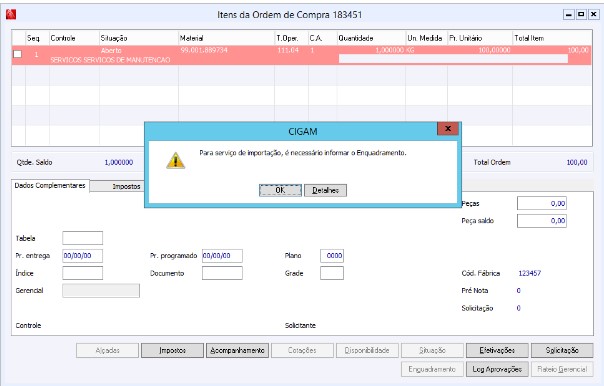
Task: Click the C.A. column header
Action: pos(323,38)
